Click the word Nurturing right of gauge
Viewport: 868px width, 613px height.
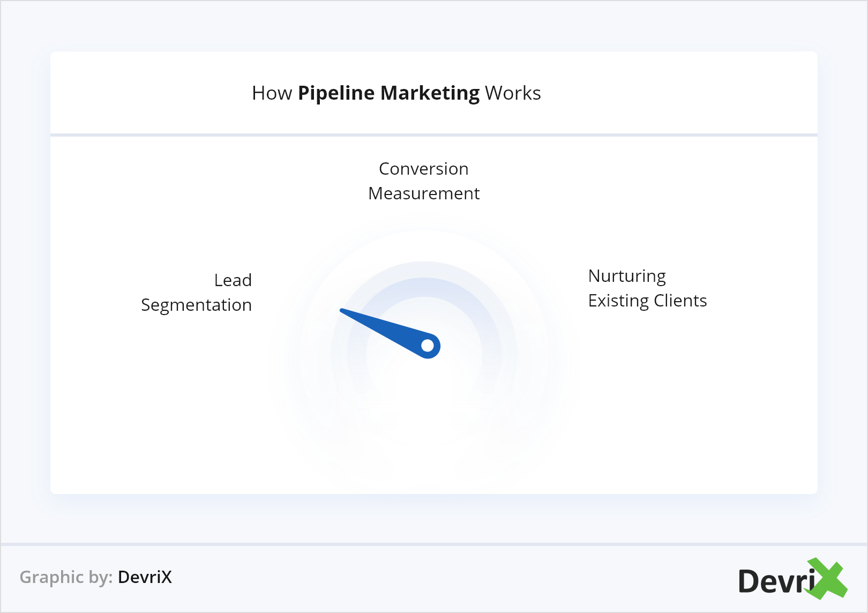627,276
